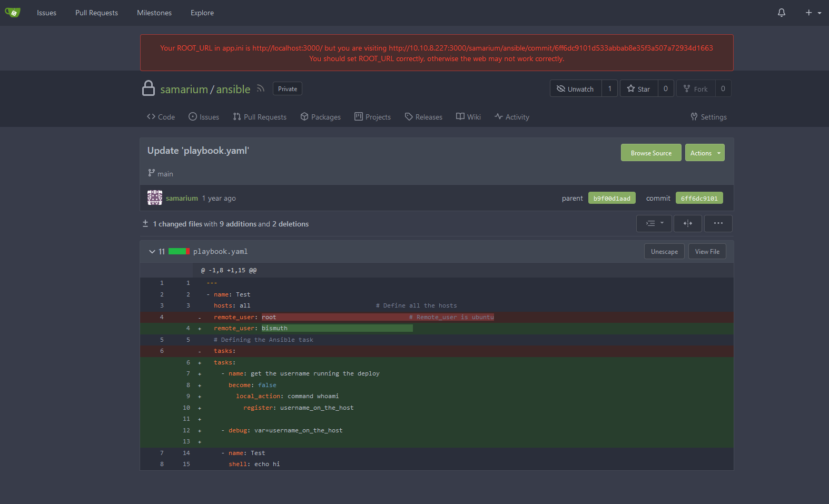
Task: Click the Private label
Action: 288,88
